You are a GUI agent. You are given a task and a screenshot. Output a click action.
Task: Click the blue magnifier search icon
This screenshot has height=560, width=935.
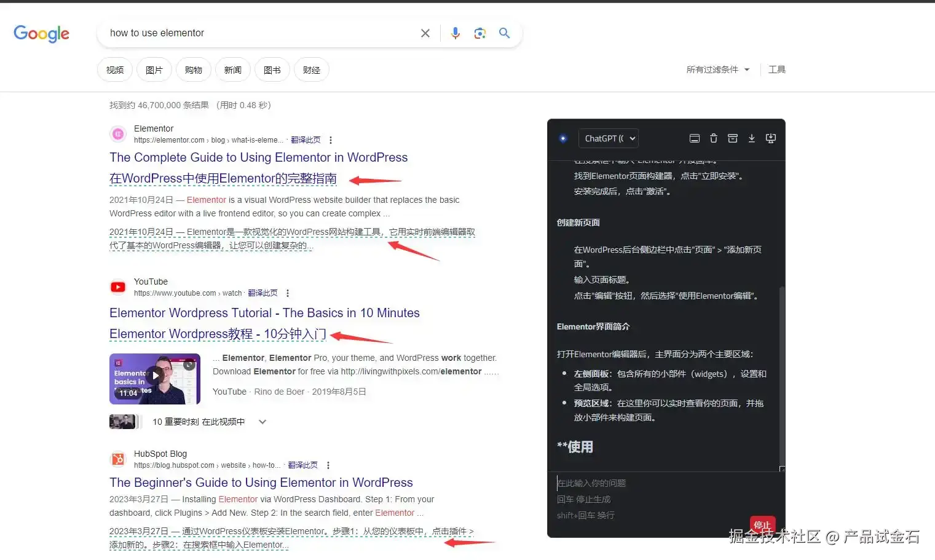pyautogui.click(x=504, y=33)
